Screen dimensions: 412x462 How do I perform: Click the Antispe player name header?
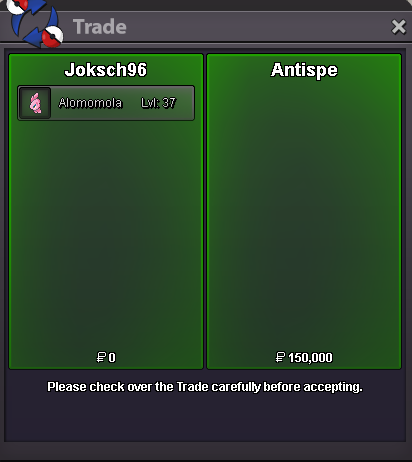tap(304, 70)
